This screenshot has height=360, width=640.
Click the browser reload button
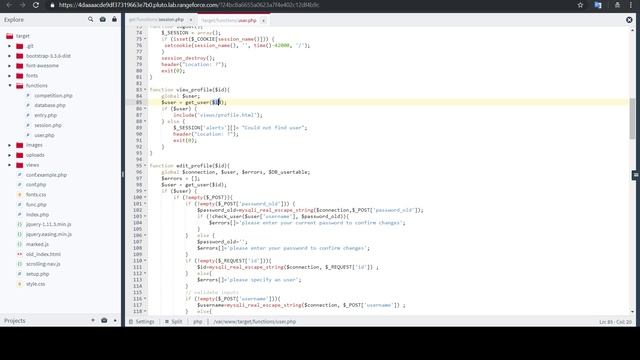click(x=36, y=5)
